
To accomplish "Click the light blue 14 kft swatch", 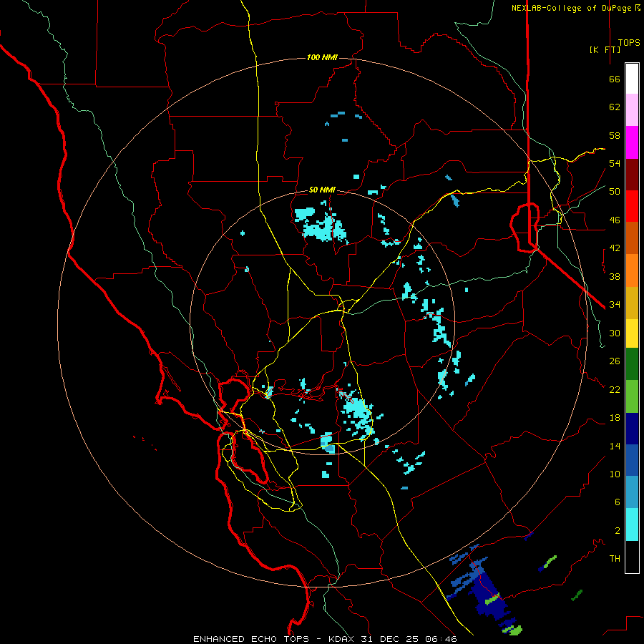I will click(632, 492).
